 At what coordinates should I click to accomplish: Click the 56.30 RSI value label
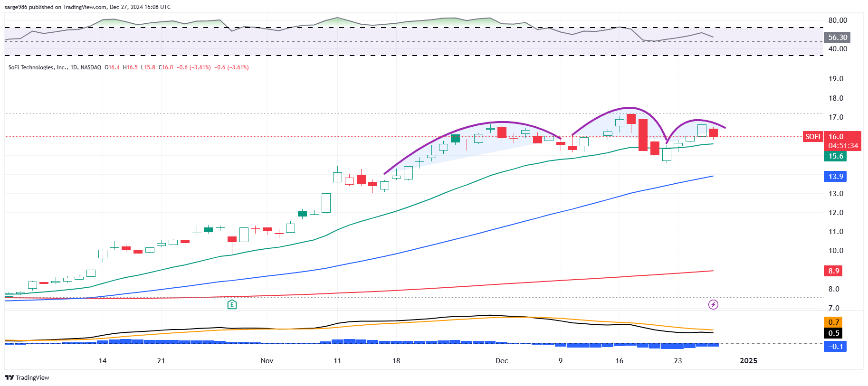click(837, 38)
